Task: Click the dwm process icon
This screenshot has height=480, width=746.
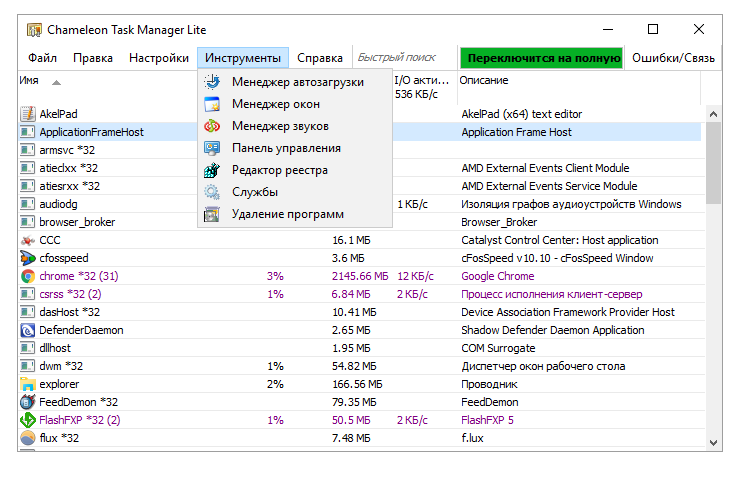Action: point(28,366)
